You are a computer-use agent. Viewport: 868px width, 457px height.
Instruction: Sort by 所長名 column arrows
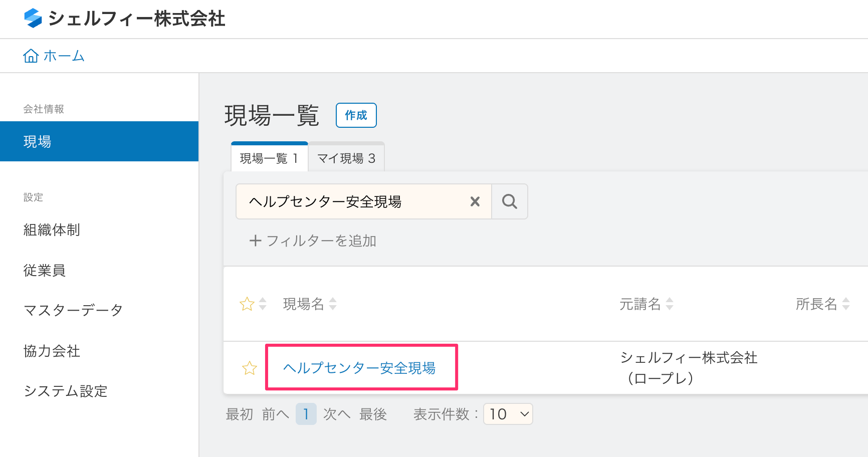[846, 304]
